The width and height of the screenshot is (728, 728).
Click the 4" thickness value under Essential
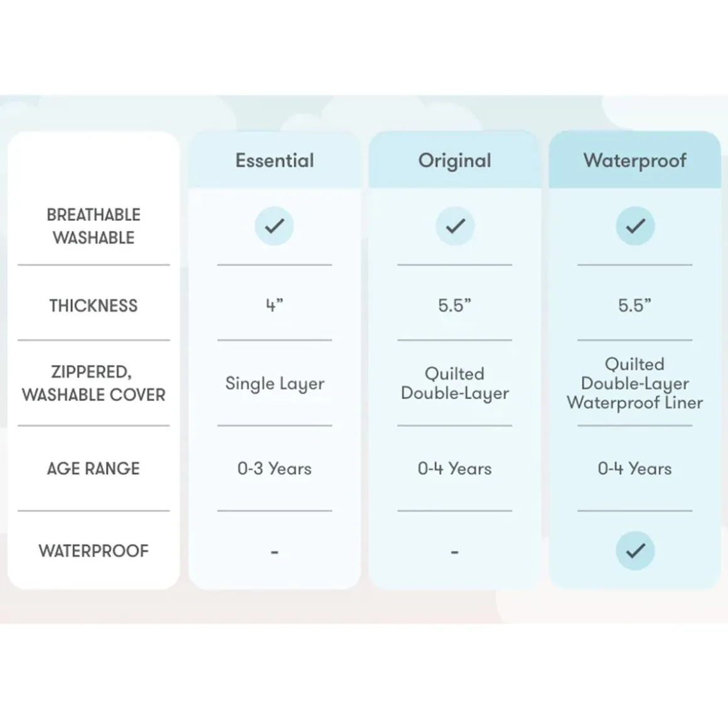click(x=274, y=306)
